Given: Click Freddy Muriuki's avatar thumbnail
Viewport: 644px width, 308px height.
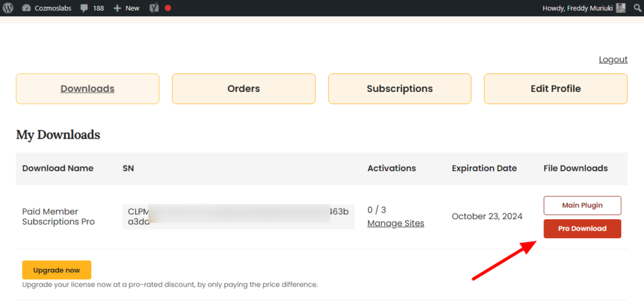Looking at the screenshot, I should (621, 8).
